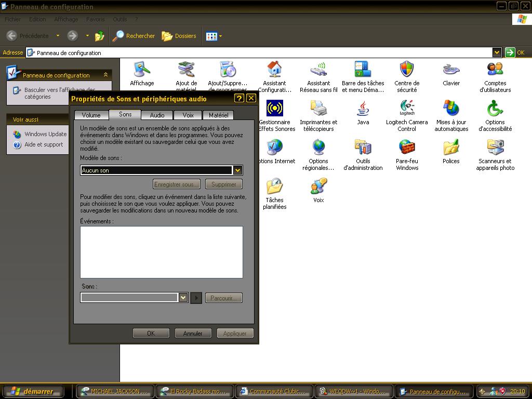Switch to the Matériel tab
The height and width of the screenshot is (399, 532).
218,115
